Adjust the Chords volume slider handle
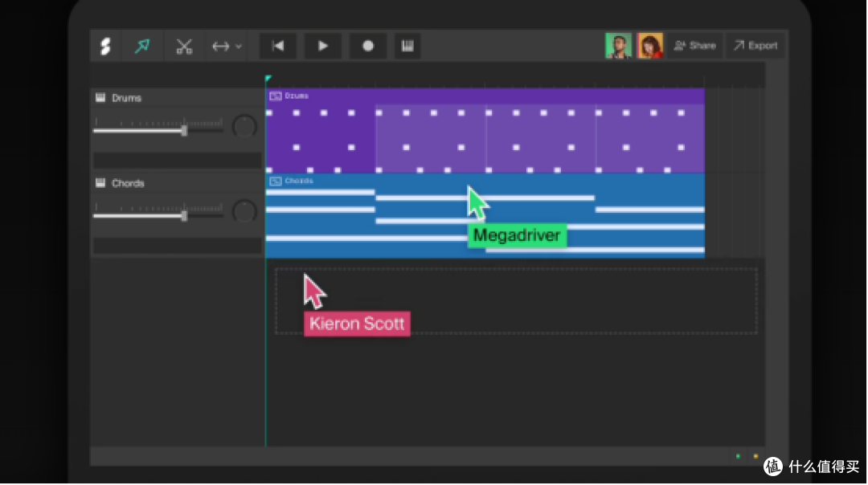This screenshot has width=868, height=485. 184,216
